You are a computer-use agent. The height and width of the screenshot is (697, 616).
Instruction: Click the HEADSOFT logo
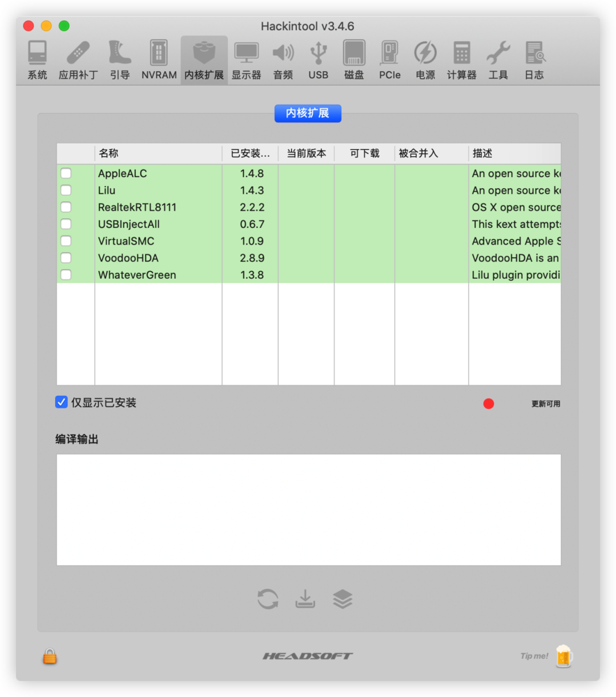click(x=307, y=656)
